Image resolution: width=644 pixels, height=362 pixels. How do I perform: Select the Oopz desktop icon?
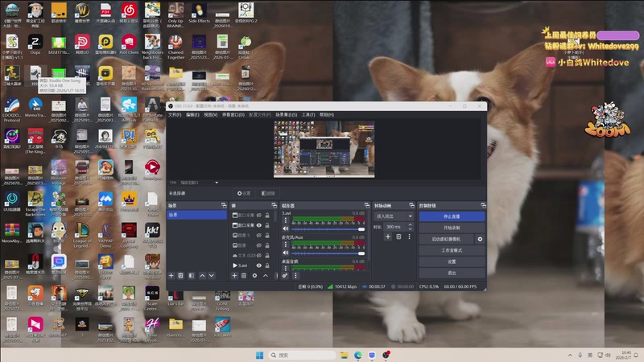tap(35, 45)
